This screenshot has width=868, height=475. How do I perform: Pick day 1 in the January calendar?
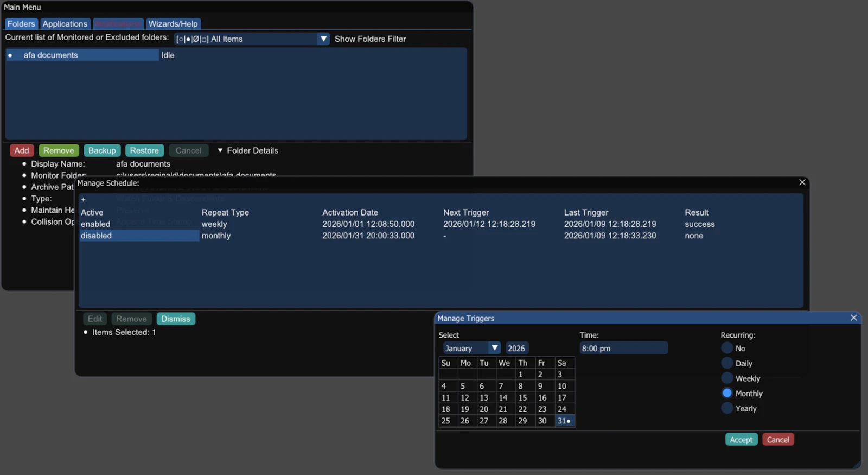point(525,375)
